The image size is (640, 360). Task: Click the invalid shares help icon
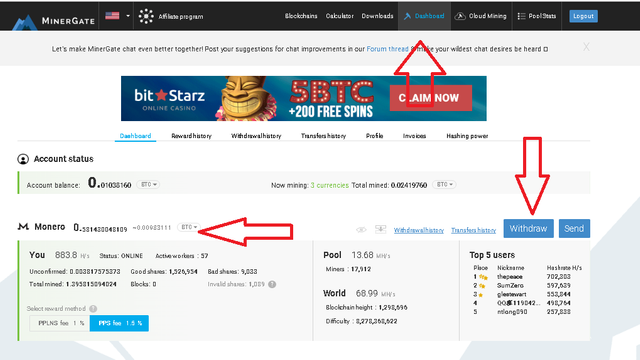[x=272, y=284]
